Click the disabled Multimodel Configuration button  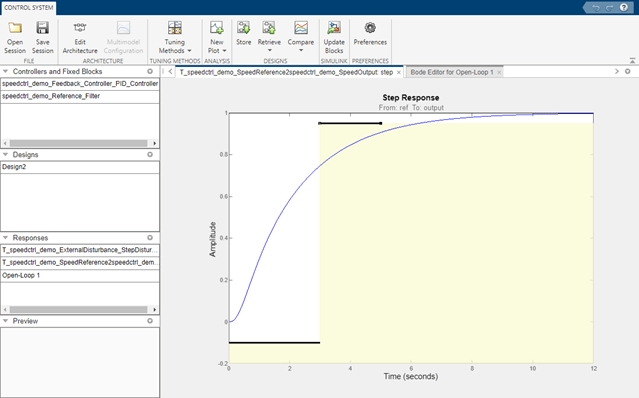[x=123, y=37]
